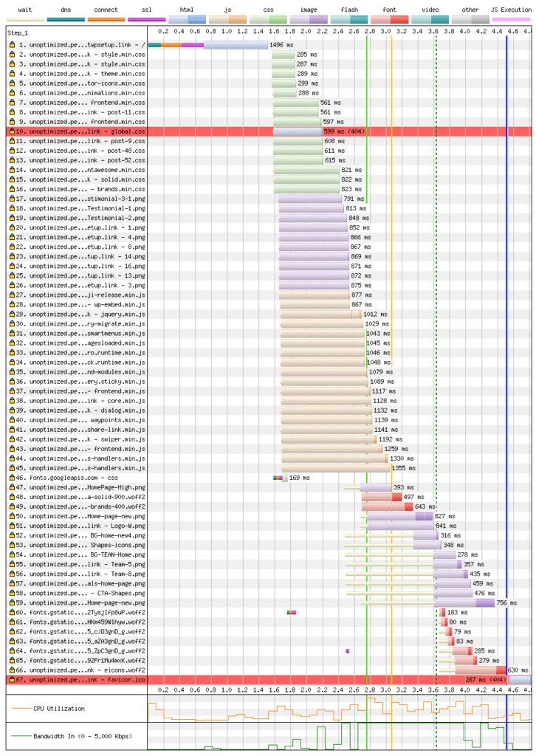The height and width of the screenshot is (756, 536).
Task: Select the failed request 10 global.css label
Action: point(80,131)
